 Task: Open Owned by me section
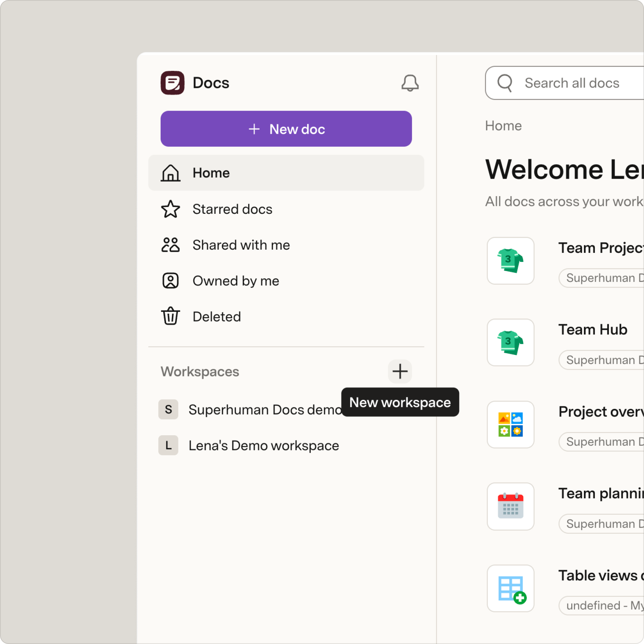tap(286, 281)
